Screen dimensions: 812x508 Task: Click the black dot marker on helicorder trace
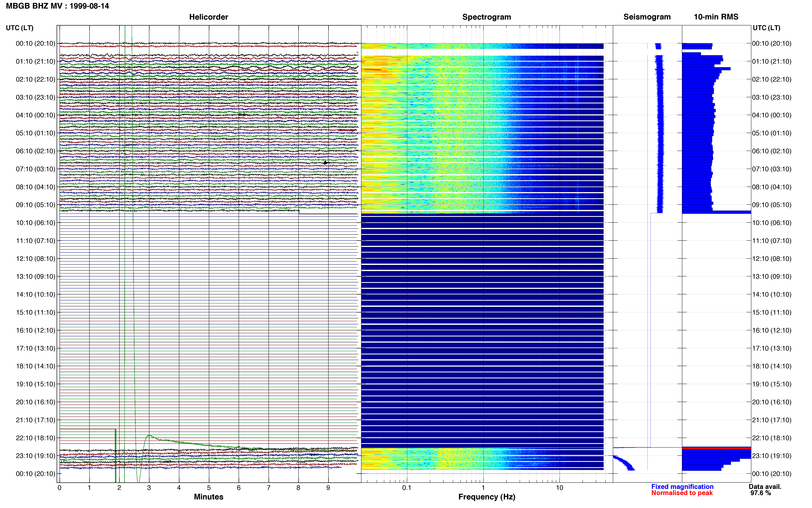pos(325,163)
